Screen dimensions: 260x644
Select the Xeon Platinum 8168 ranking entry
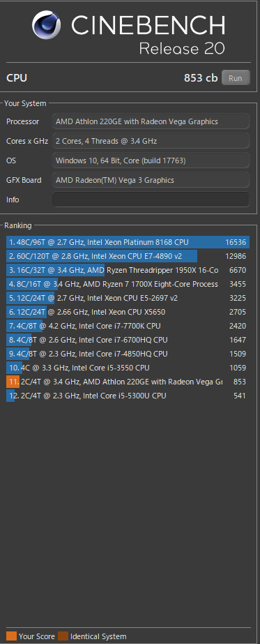pyautogui.click(x=128, y=242)
